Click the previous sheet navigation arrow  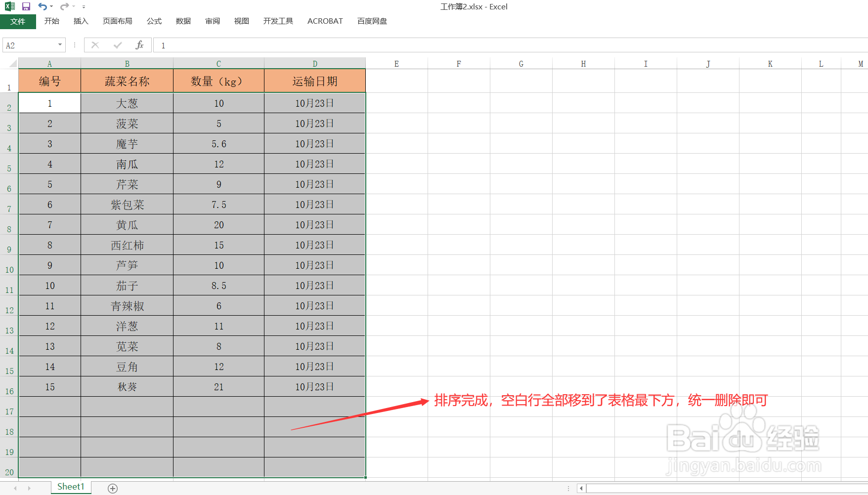pos(15,488)
